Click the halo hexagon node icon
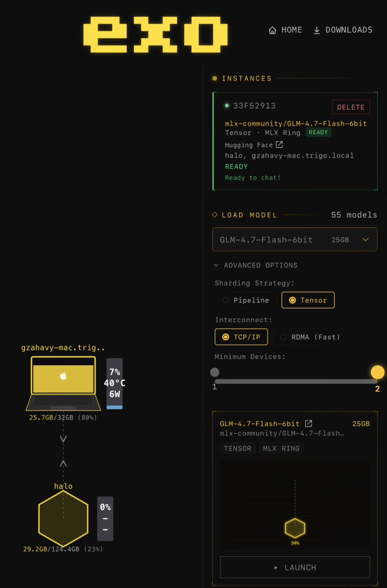The image size is (387, 588). point(63,519)
